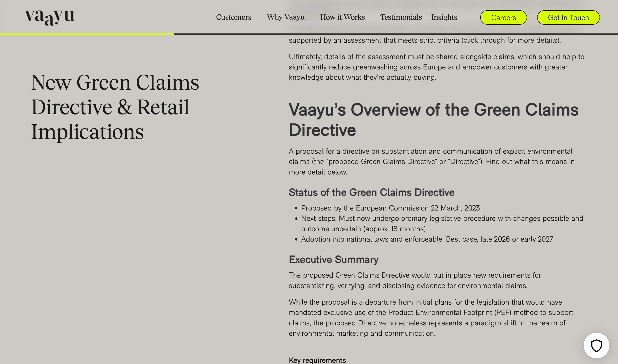Click the paragraph starting with Ultimately
The height and width of the screenshot is (364, 618).
(x=436, y=67)
